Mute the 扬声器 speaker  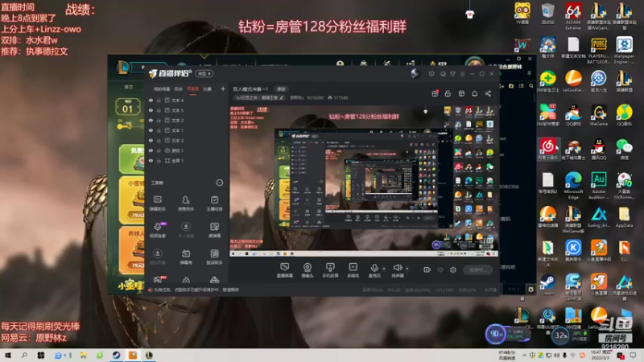pyautogui.click(x=397, y=270)
